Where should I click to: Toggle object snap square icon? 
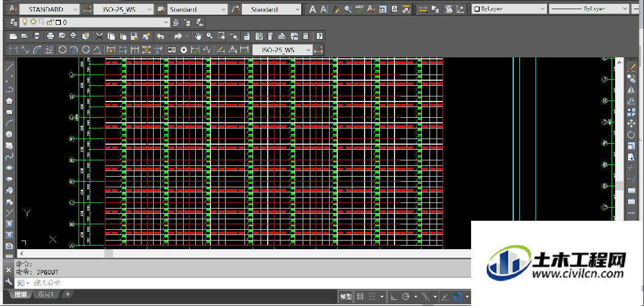pos(458,296)
